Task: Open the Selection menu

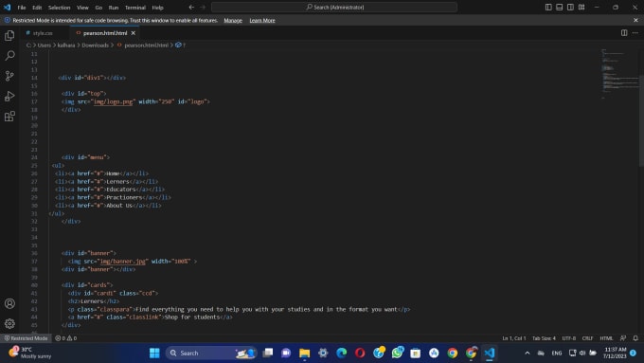Action: point(59,8)
